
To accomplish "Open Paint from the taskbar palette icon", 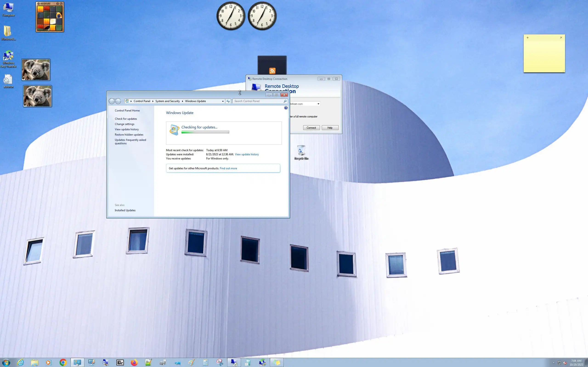I will pos(191,362).
